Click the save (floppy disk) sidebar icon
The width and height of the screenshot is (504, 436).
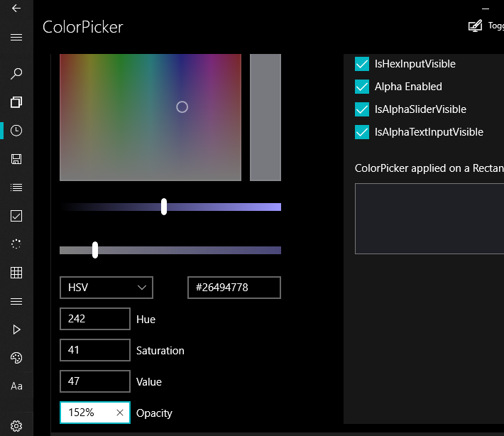[x=16, y=159]
